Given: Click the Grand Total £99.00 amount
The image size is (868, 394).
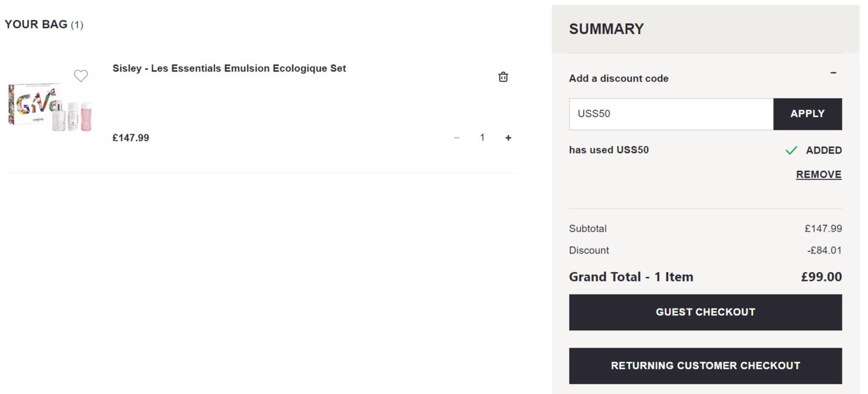Looking at the screenshot, I should (821, 277).
